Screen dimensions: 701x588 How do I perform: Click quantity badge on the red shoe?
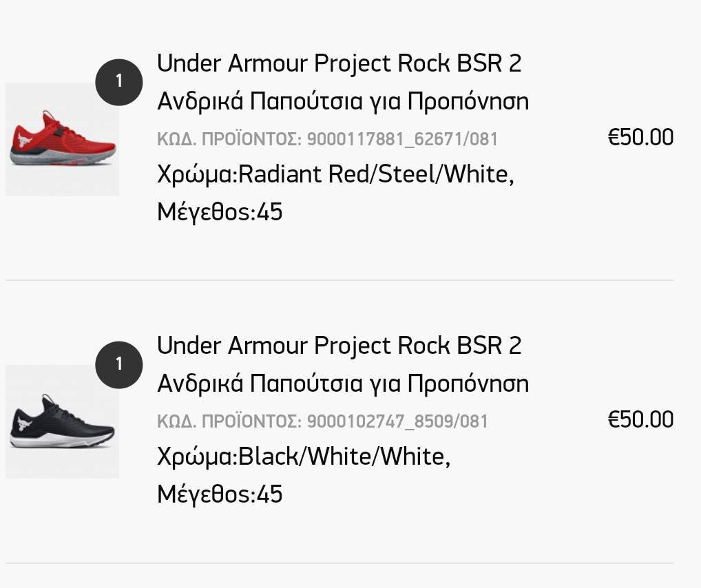(119, 82)
